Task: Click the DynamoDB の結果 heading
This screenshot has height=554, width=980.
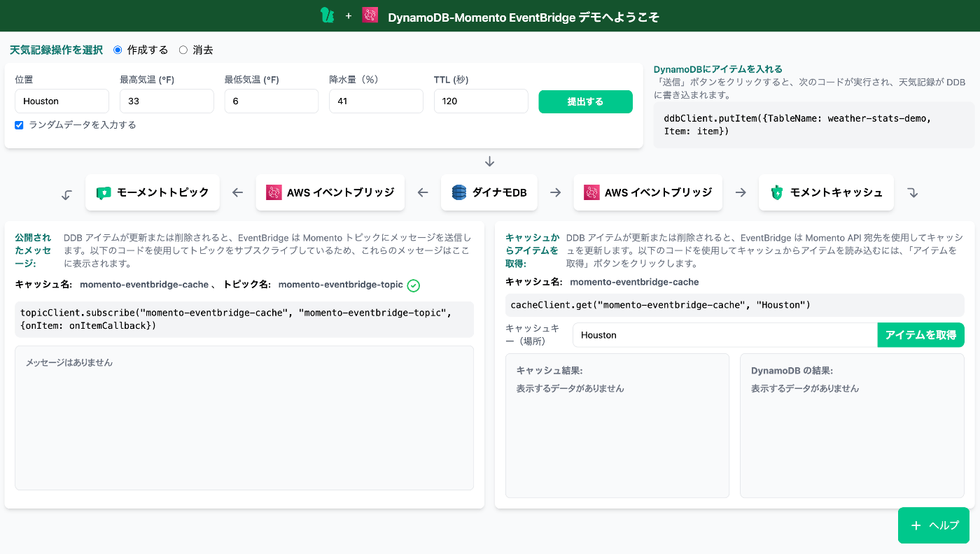Action: tap(792, 371)
